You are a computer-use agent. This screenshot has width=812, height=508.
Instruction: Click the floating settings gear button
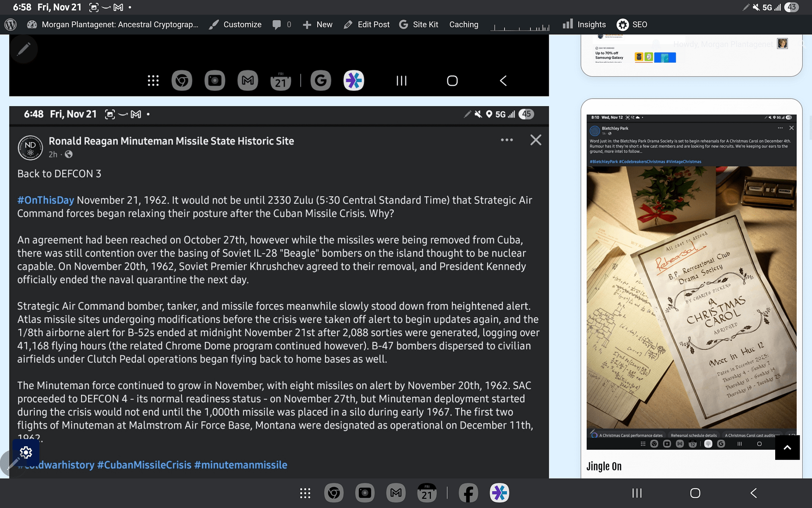25,452
